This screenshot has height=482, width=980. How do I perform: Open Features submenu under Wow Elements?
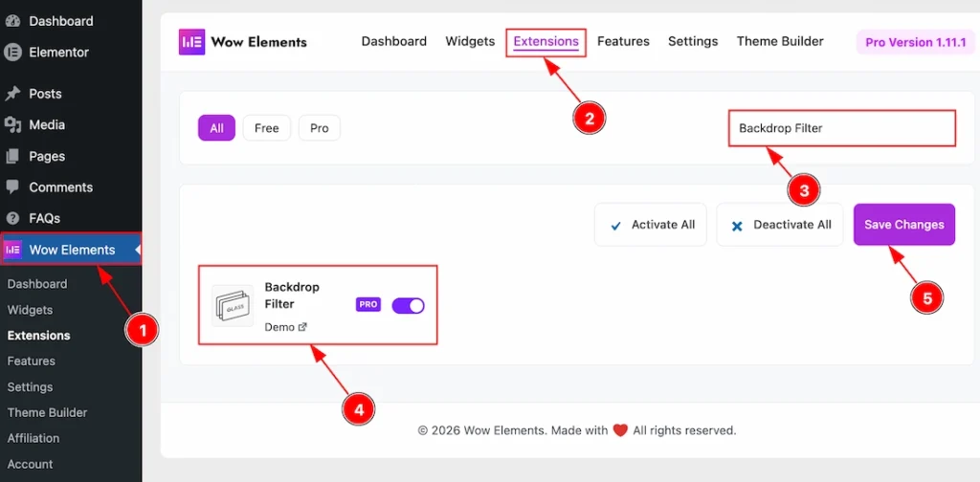[32, 361]
